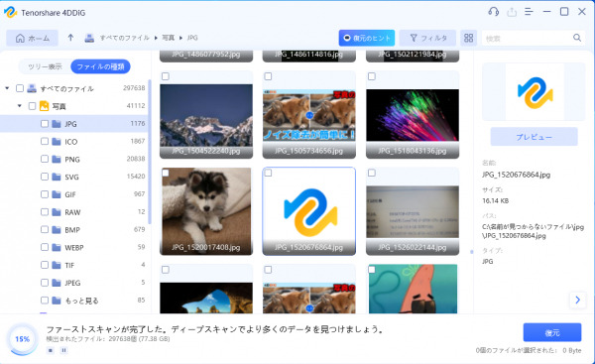Tick checkbox on JPG_1520017408.jpg husky thumbnail

[x=166, y=174]
